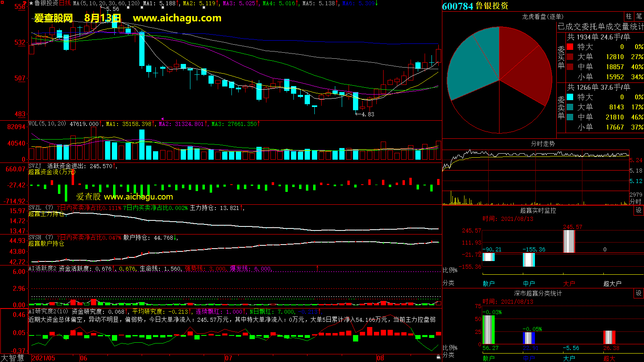Image resolution: width=644 pixels, height=362 pixels.
Task: Click the 08 month marker on timeline
Action: click(380, 358)
